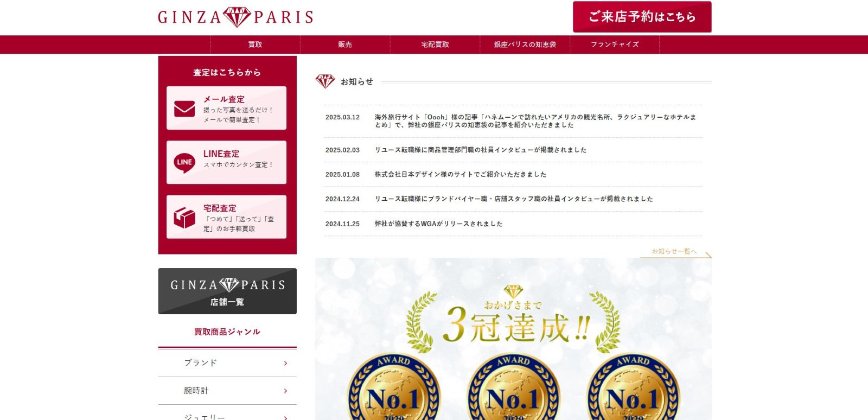
Task: Click the お知らせ section heading text
Action: (357, 81)
